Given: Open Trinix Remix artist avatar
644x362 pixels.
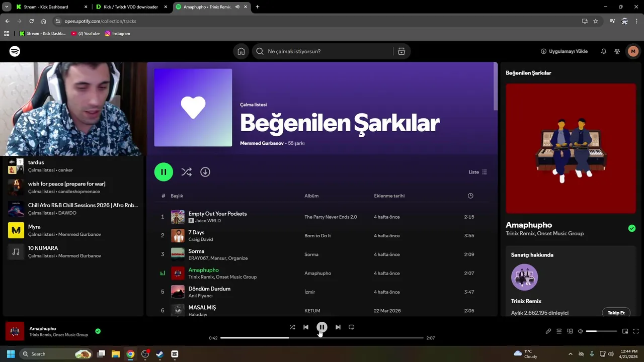Looking at the screenshot, I should (x=524, y=277).
